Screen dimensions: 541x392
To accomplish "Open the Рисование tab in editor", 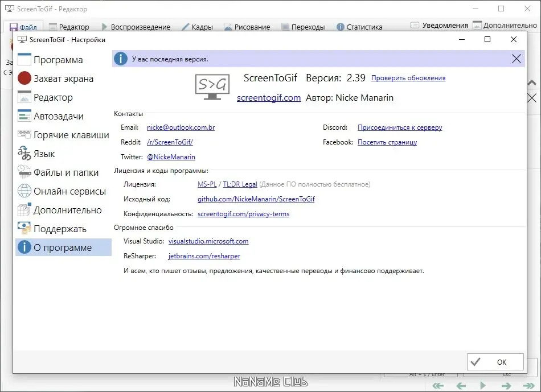I will [247, 27].
